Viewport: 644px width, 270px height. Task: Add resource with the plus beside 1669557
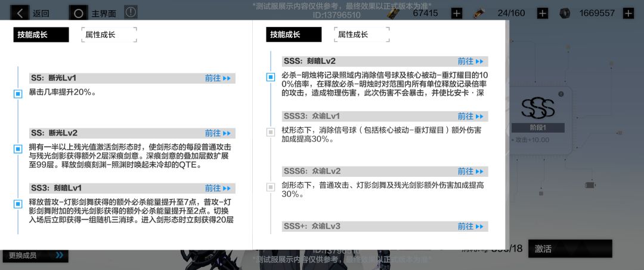[628, 13]
